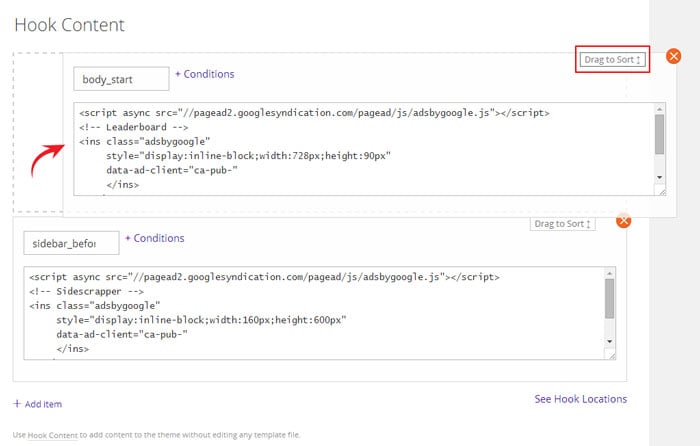Click scroll-up arrow in Sidescrapper code box
The width and height of the screenshot is (700, 446).
click(x=609, y=273)
